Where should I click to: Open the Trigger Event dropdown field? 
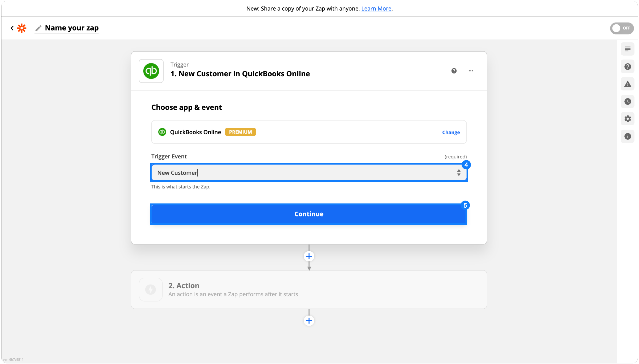pyautogui.click(x=309, y=172)
